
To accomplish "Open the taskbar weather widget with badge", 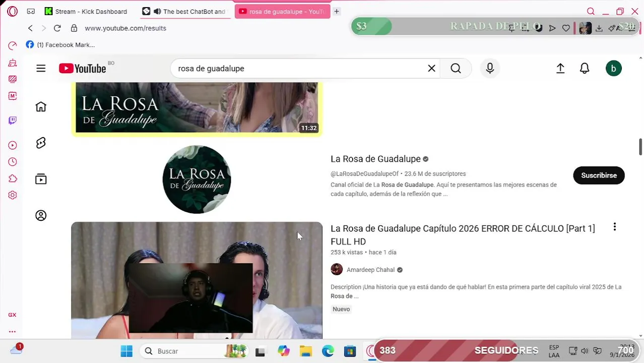I will 16,349.
